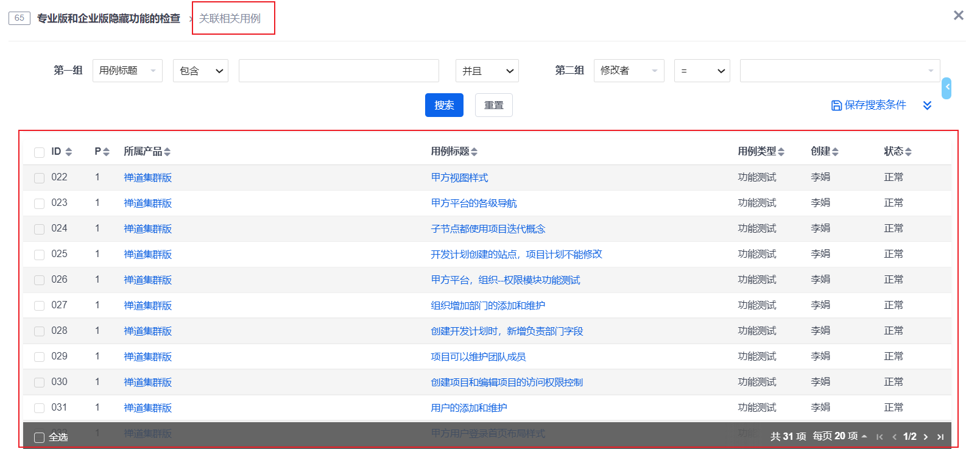Go to the next page arrow

[x=926, y=437]
